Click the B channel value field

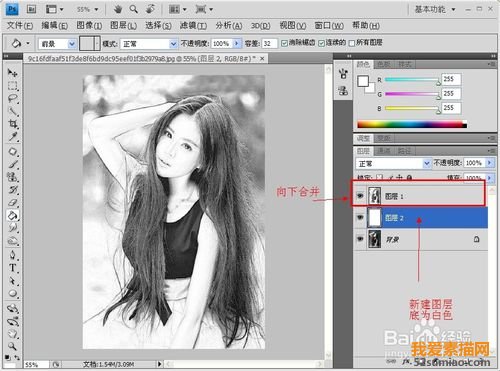tap(451, 108)
